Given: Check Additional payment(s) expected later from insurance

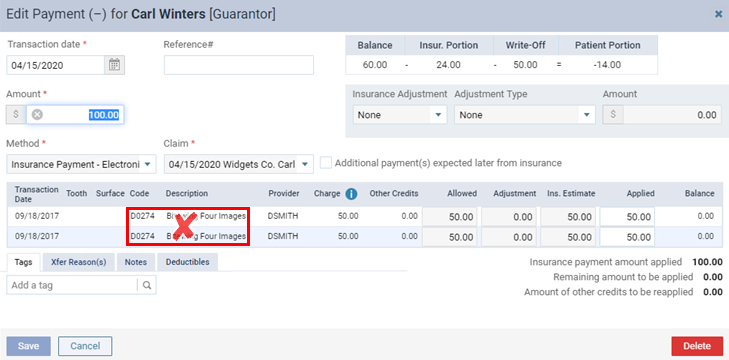Looking at the screenshot, I should coord(326,163).
